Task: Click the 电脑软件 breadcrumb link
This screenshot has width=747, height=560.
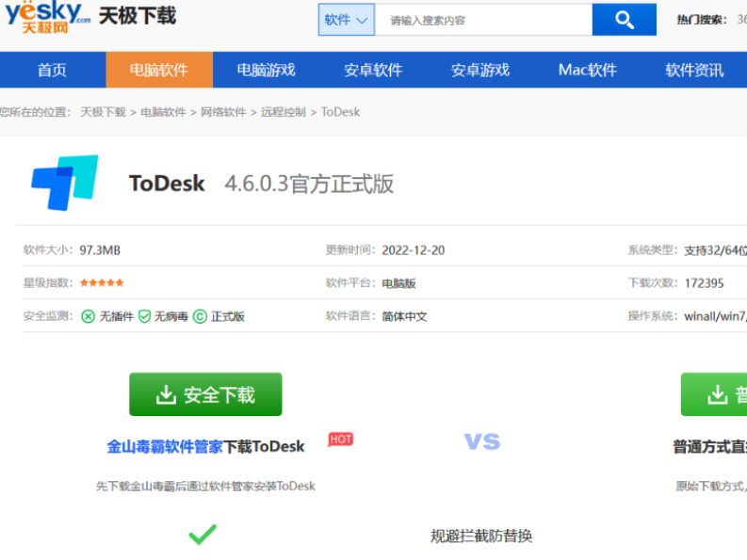Action: click(163, 112)
